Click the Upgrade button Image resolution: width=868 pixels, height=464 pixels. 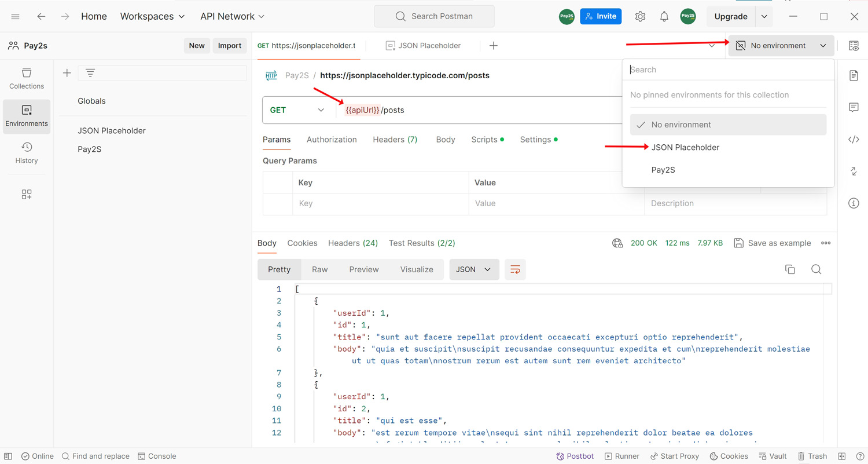tap(731, 17)
